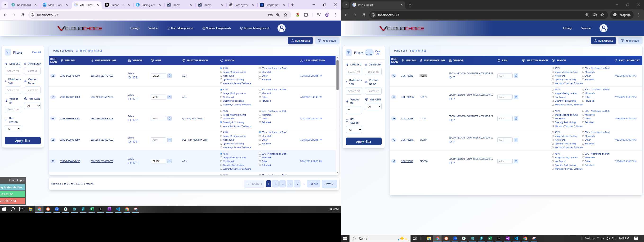Image resolution: width=644 pixels, height=242 pixels.
Task: Click the listings table vertical scrollbar thumb
Action: [337, 75]
